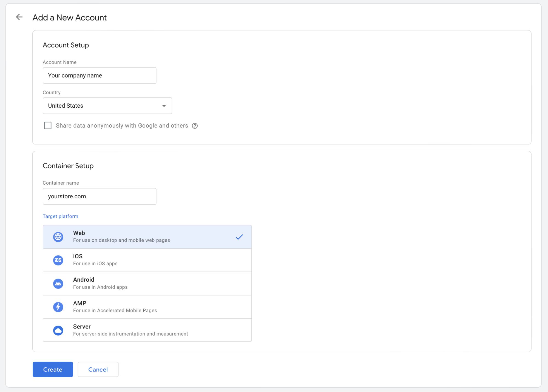Focus the Container name field
This screenshot has height=392, width=548.
pos(99,196)
